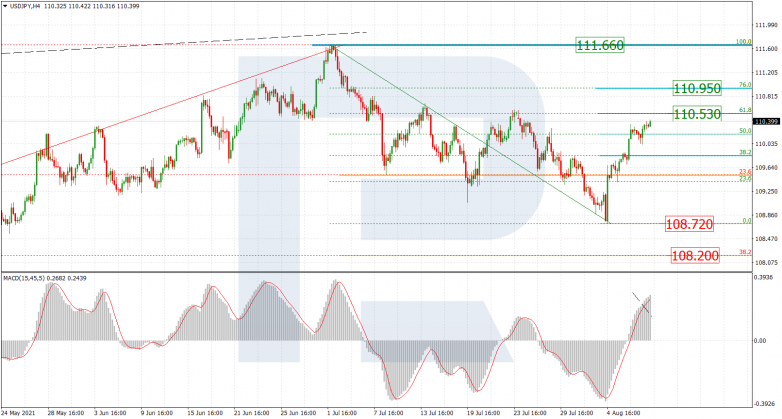Image resolution: width=782 pixels, height=419 pixels.
Task: Click the 28 May 16:00 date label
Action: click(64, 414)
